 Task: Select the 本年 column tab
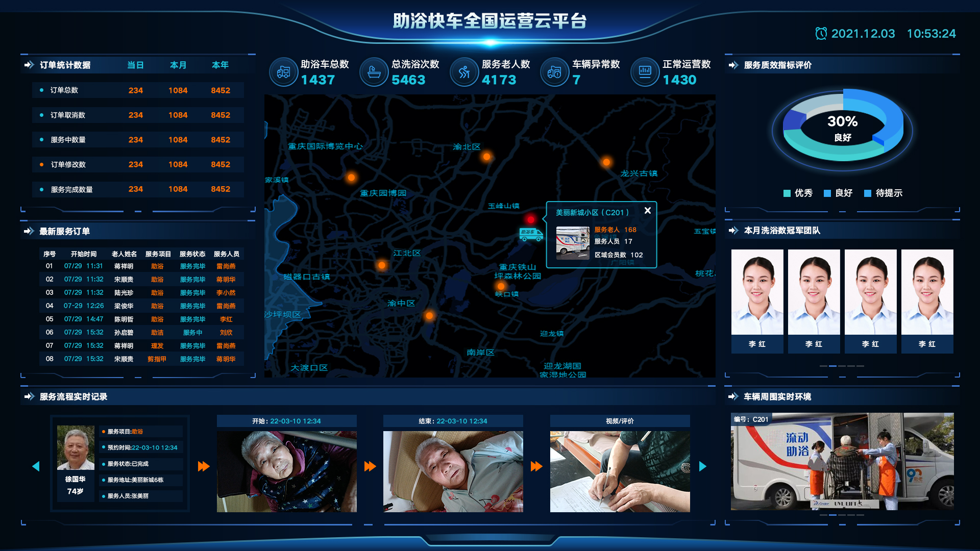(220, 65)
